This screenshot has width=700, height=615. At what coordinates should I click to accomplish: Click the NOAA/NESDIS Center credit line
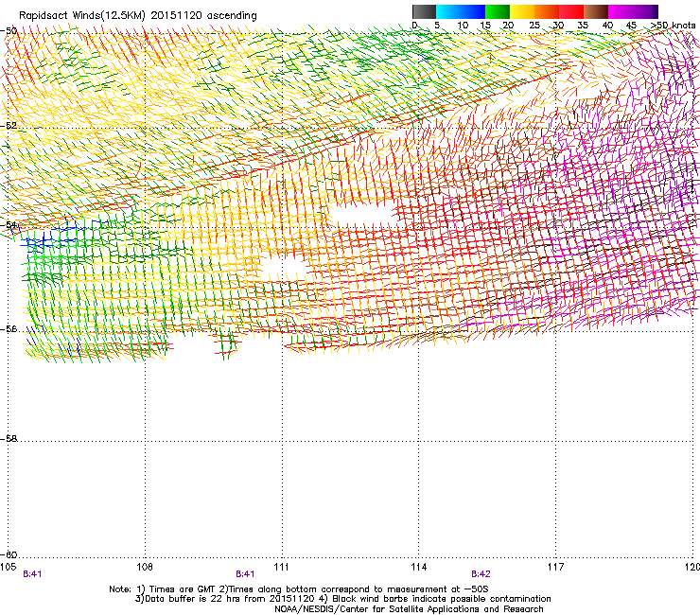tap(409, 609)
